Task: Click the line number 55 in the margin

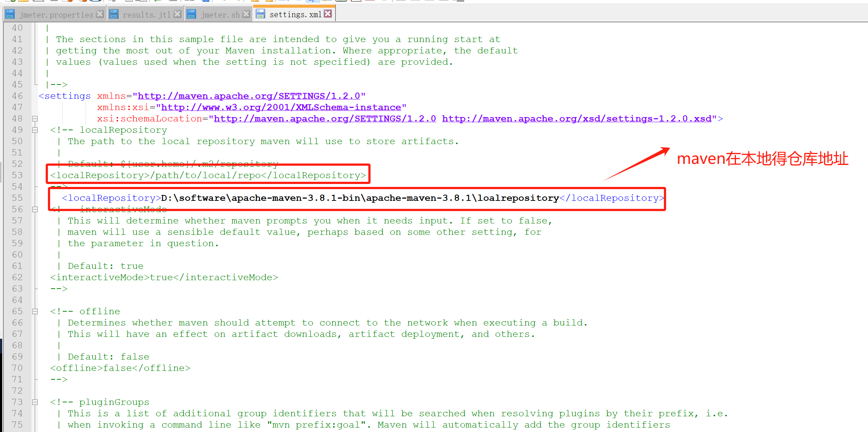Action: (17, 198)
